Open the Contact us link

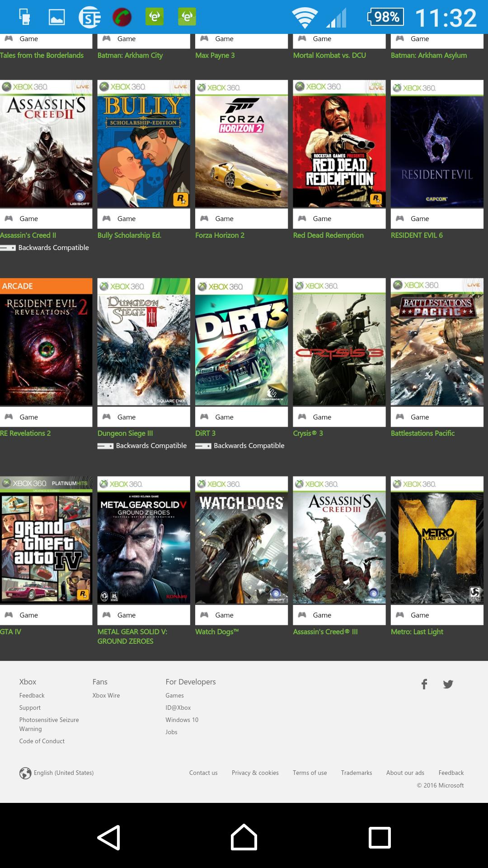(203, 773)
